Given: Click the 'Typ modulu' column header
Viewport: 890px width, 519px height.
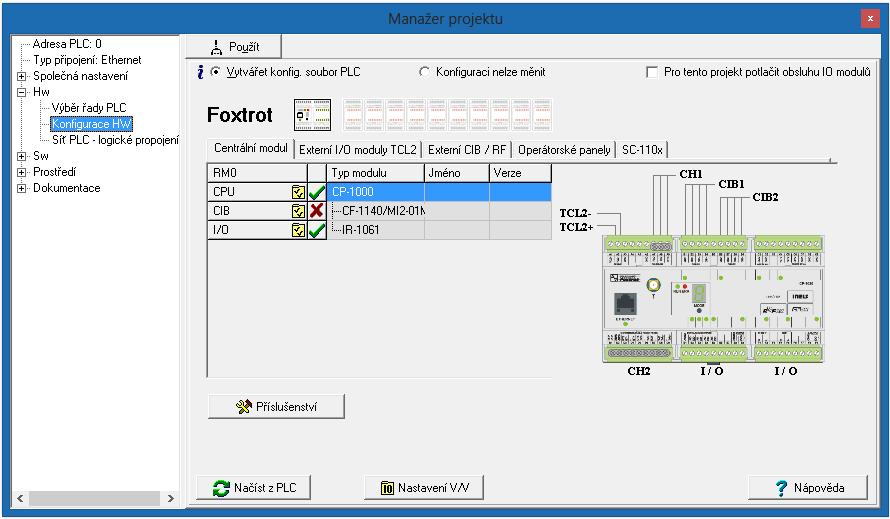Looking at the screenshot, I should click(x=375, y=173).
